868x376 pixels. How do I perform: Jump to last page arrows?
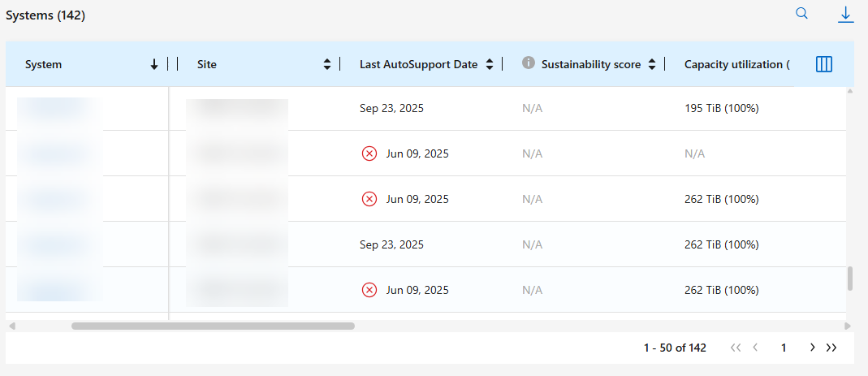[x=831, y=348]
